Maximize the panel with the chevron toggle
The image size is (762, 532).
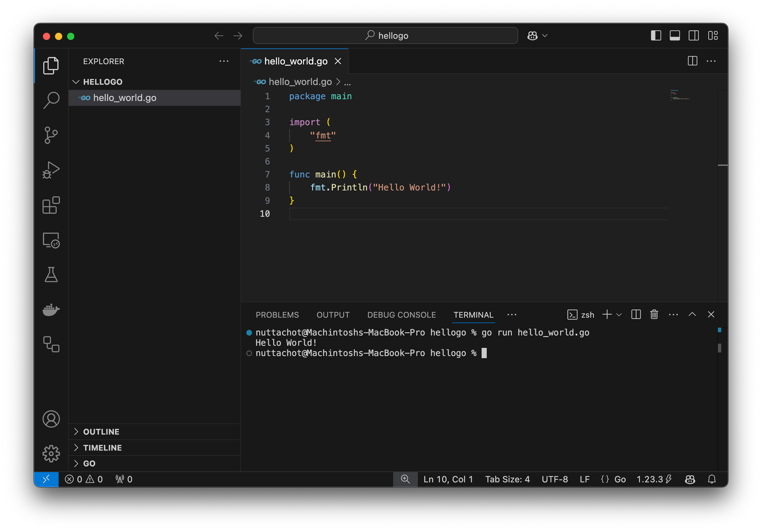tap(692, 314)
